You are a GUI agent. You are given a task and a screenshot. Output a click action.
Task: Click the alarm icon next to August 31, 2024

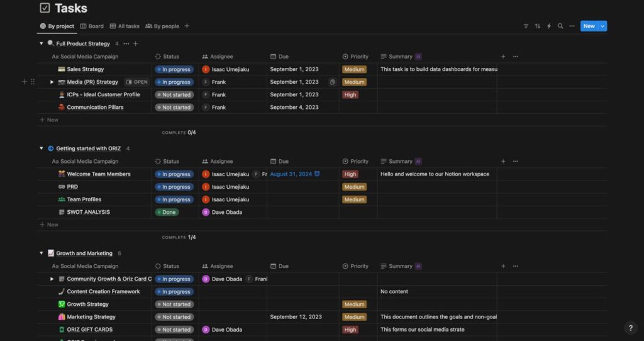click(x=317, y=174)
